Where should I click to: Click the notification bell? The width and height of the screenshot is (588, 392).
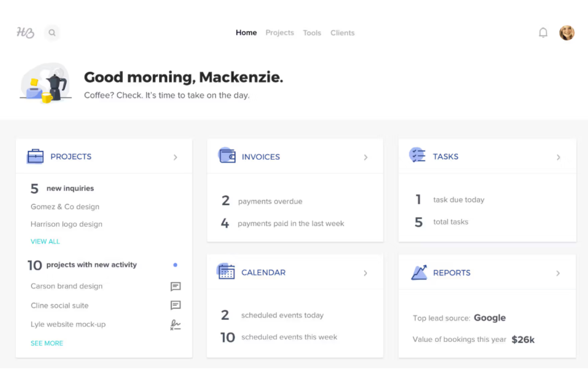[543, 33]
